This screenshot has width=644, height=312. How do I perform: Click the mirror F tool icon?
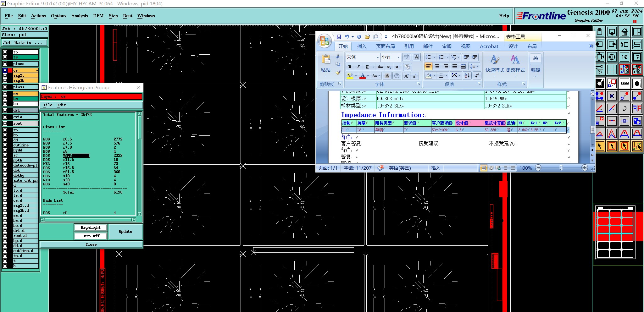coord(637,108)
